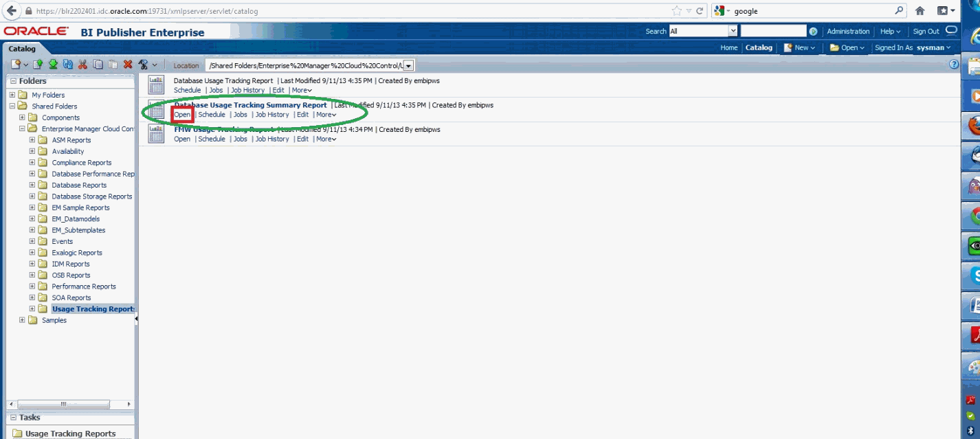Click the splitter arrow collapsing the left pane

[136, 319]
